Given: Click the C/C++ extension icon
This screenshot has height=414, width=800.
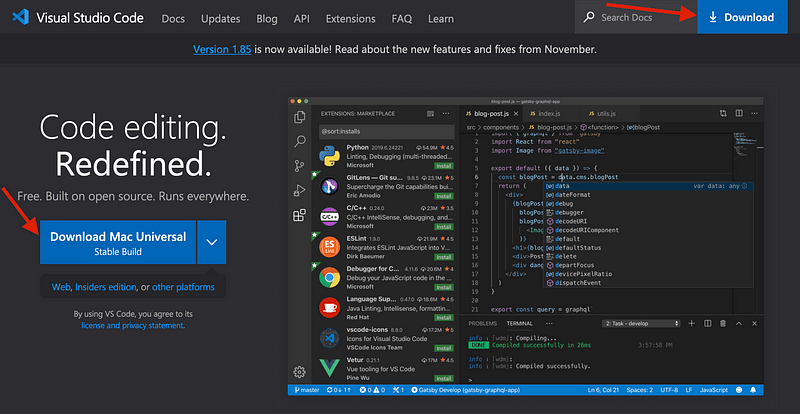Looking at the screenshot, I should 330,216.
